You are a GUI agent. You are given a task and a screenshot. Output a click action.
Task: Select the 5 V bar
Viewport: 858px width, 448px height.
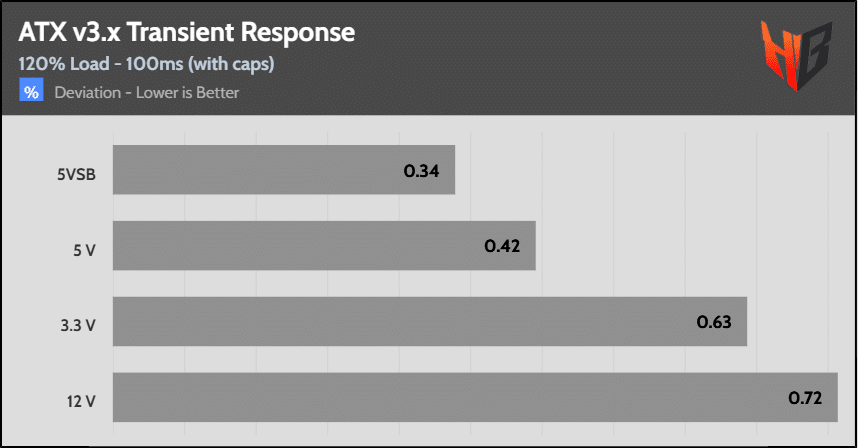(x=324, y=246)
